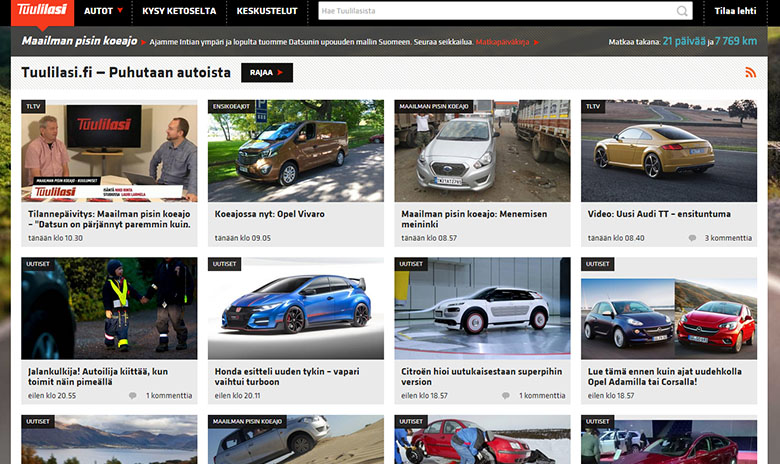
Task: Click UUTISET tag on Citroën card
Action: (x=411, y=264)
